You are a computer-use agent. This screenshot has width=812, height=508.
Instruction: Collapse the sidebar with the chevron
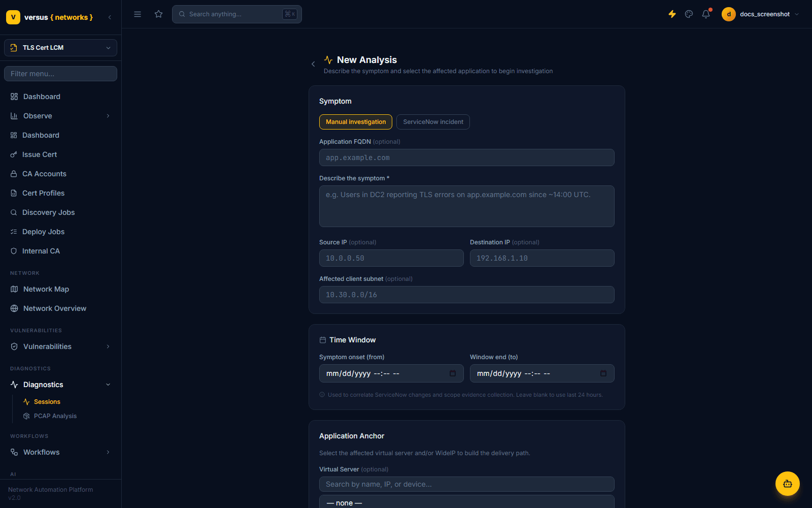pos(110,17)
